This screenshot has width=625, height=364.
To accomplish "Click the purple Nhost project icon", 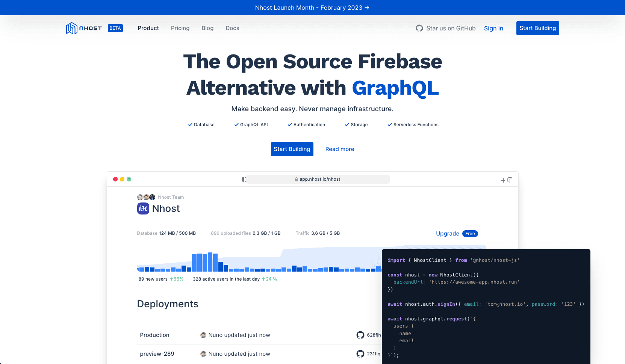I will click(143, 208).
